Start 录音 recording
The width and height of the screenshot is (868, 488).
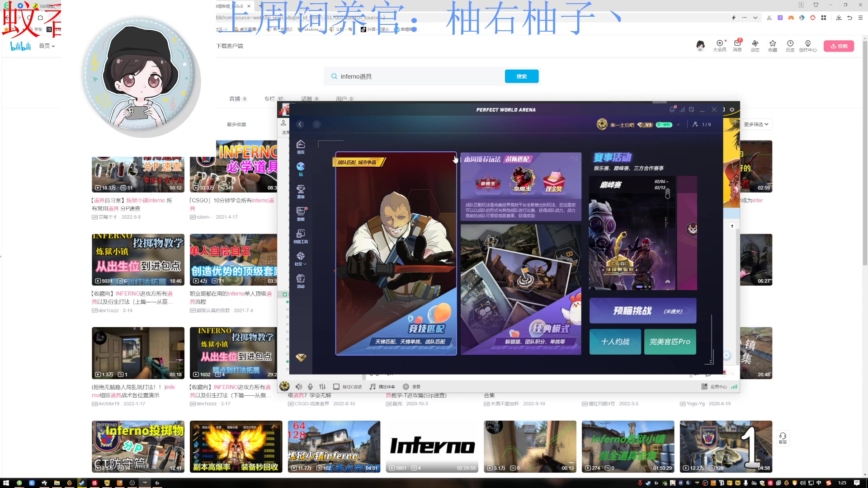[x=411, y=387]
